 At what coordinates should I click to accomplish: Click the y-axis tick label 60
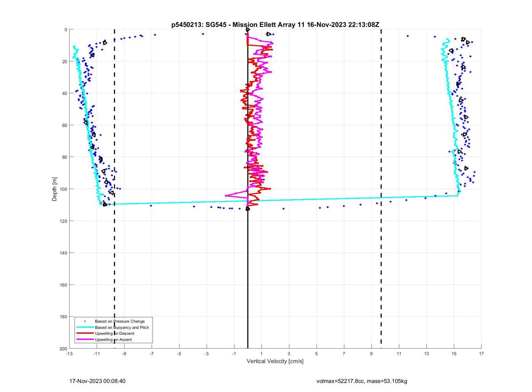click(x=64, y=125)
